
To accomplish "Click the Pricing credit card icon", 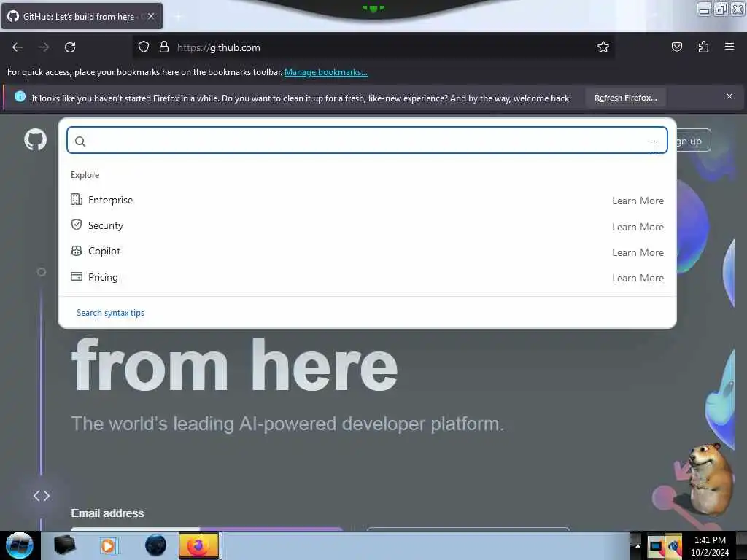I will tap(76, 276).
